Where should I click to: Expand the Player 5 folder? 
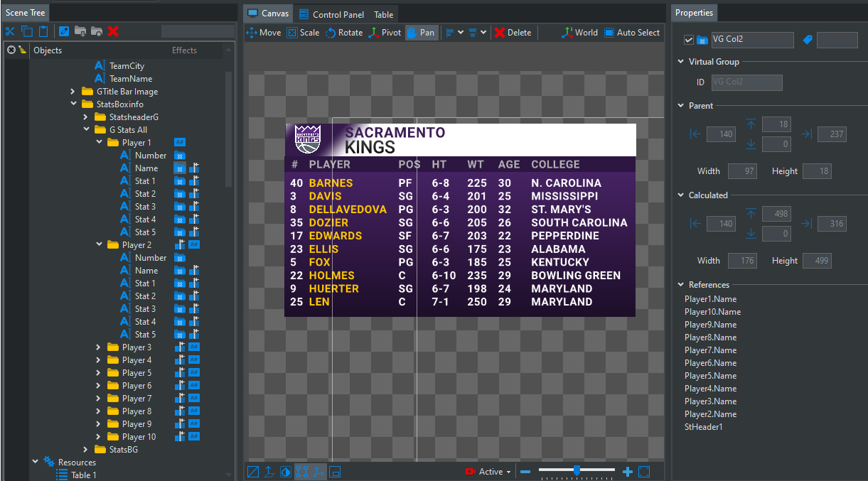[x=100, y=373]
